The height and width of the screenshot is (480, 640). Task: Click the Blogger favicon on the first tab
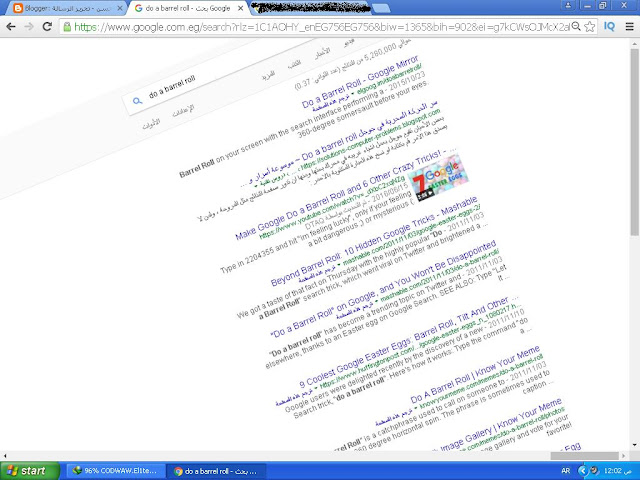point(18,8)
